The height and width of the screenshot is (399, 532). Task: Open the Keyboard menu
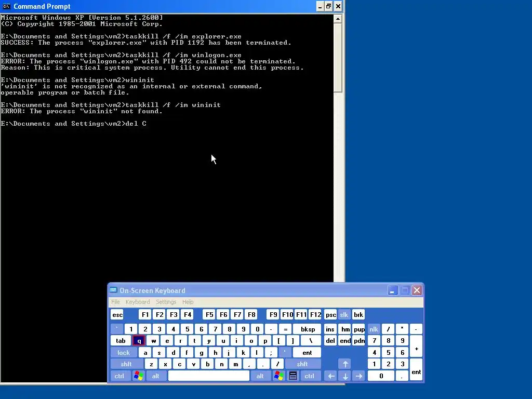pyautogui.click(x=137, y=302)
